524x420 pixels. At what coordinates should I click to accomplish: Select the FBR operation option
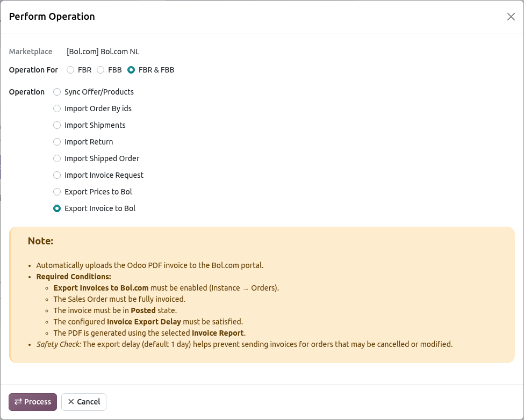pyautogui.click(x=70, y=70)
